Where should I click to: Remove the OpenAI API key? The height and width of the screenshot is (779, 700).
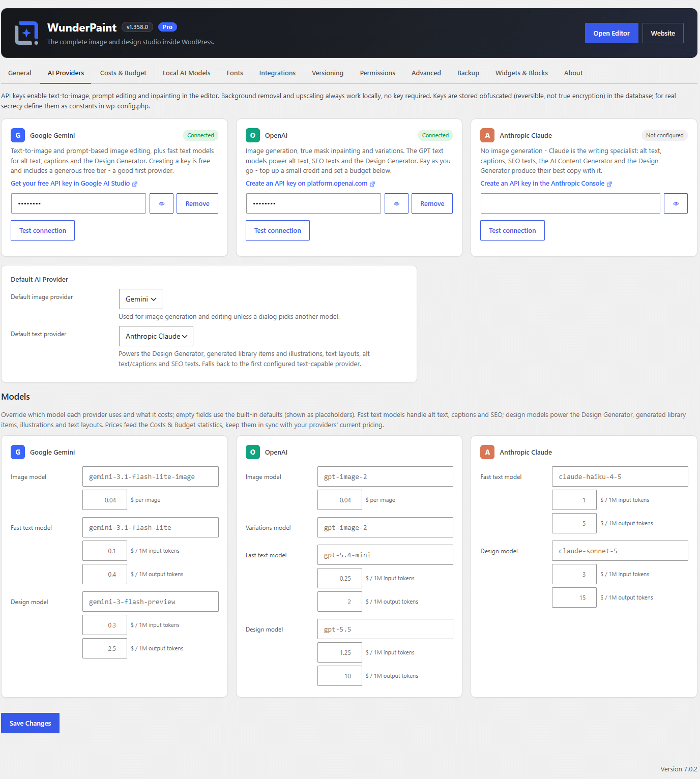(432, 203)
